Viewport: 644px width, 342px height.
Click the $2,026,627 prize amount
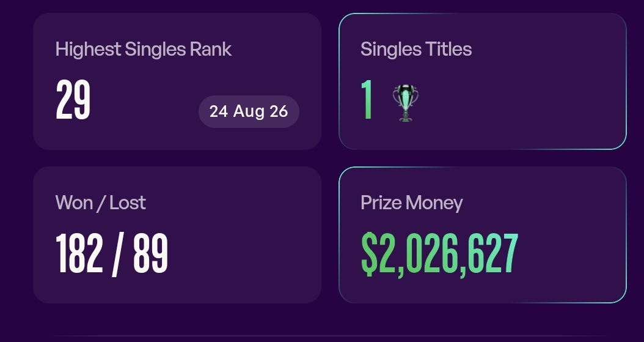439,254
